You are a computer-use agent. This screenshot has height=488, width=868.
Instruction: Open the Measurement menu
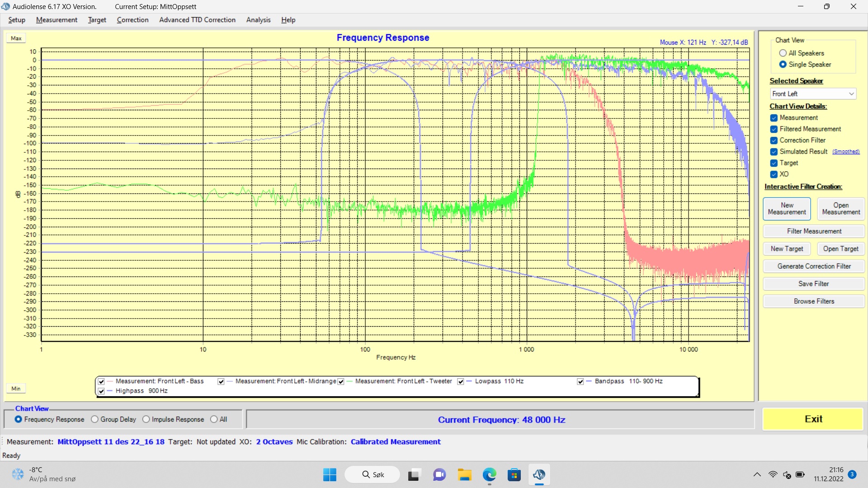[x=57, y=20]
